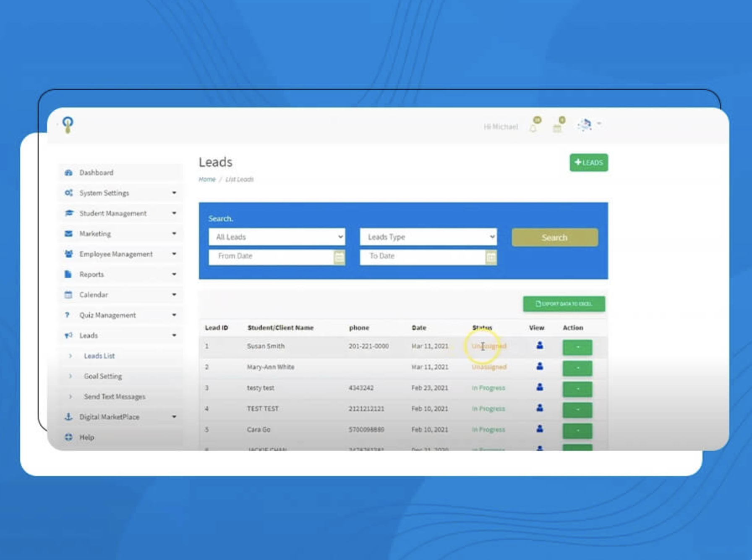The height and width of the screenshot is (560, 752).
Task: Open the All Leads dropdown
Action: click(x=277, y=237)
